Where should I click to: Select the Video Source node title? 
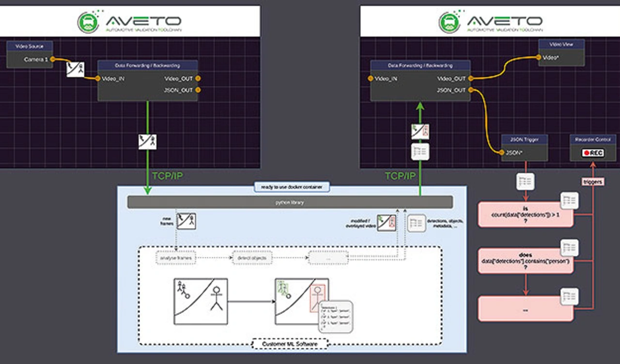coord(30,46)
